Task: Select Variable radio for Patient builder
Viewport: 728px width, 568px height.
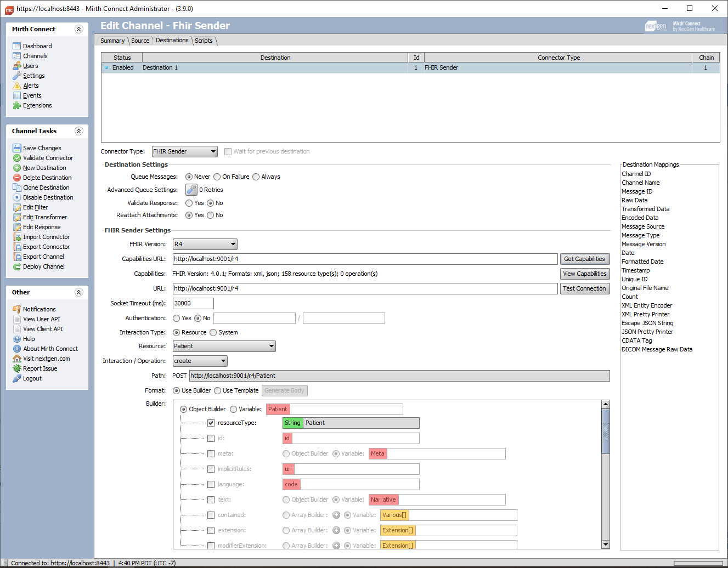Action: 234,409
